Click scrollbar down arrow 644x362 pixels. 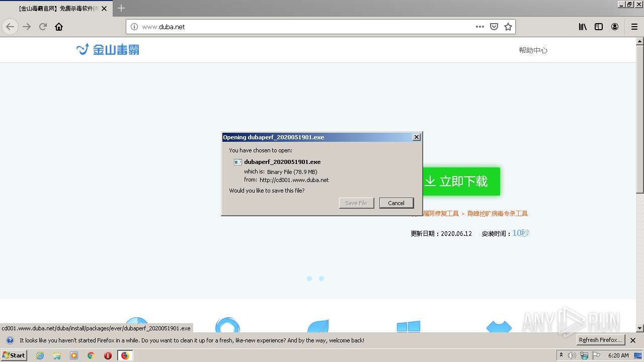(640, 328)
